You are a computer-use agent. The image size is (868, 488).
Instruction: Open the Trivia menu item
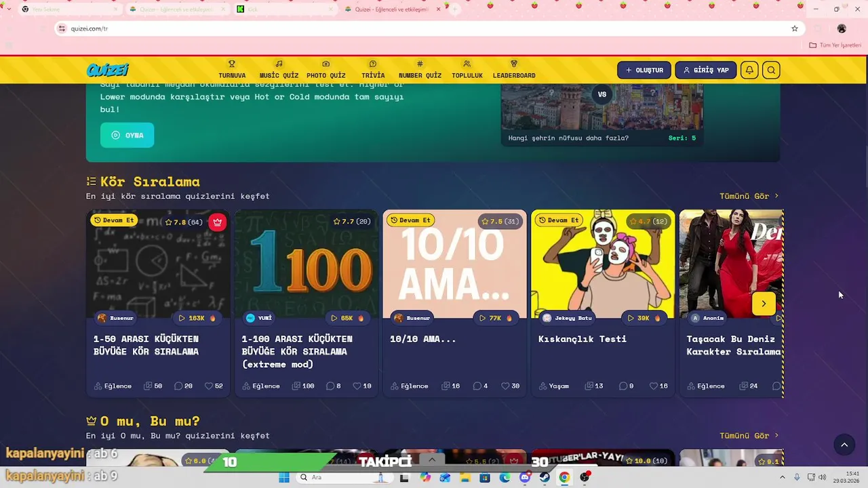click(x=373, y=70)
